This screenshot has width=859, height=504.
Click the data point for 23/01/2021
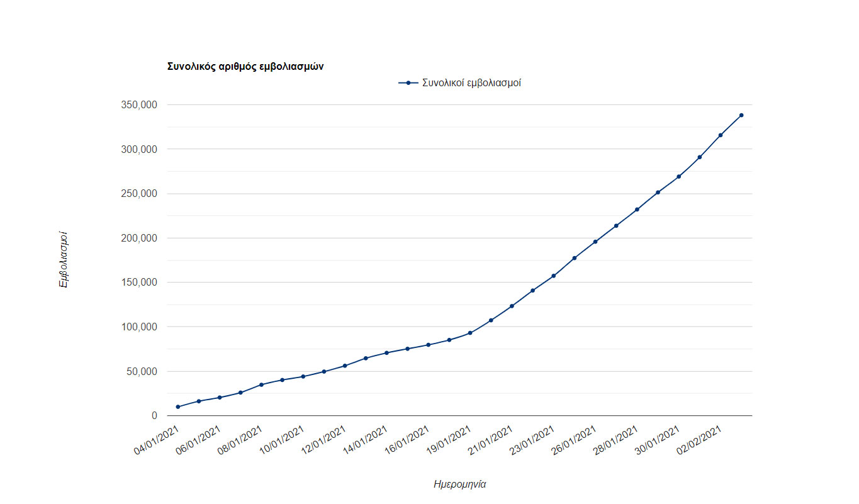click(x=553, y=276)
